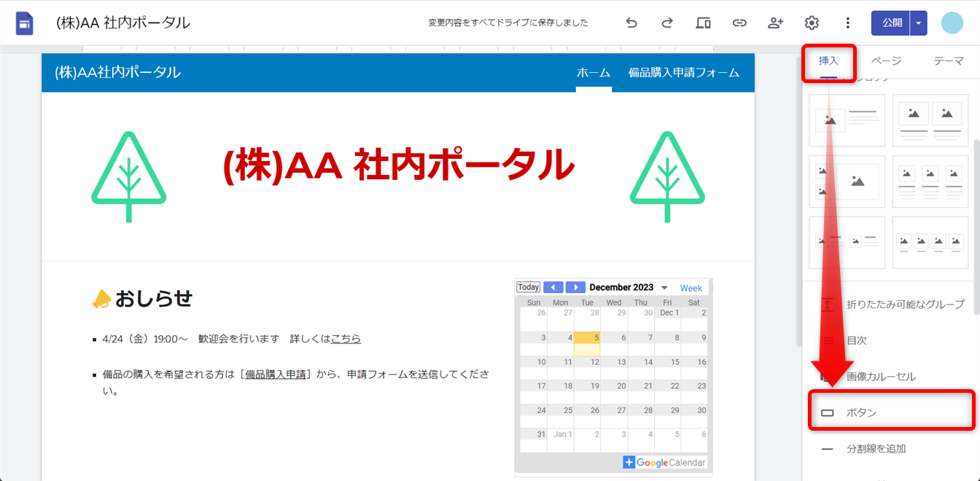Switch to the ページ tab
The image size is (980, 481).
tap(886, 61)
